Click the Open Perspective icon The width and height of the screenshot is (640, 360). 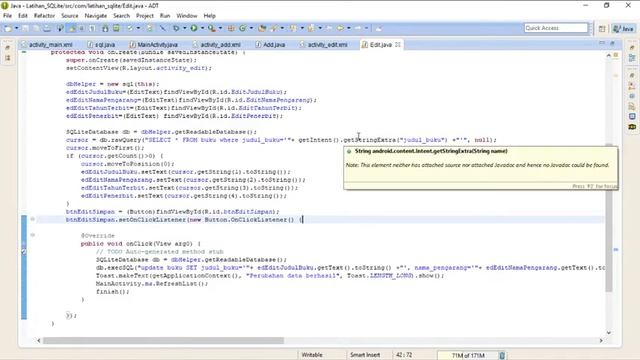(602, 28)
